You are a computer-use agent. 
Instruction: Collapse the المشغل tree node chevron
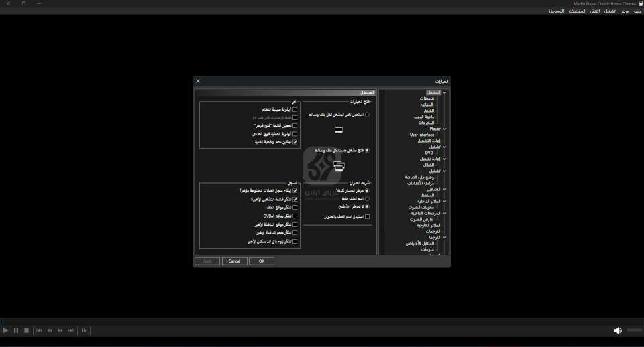tap(444, 92)
